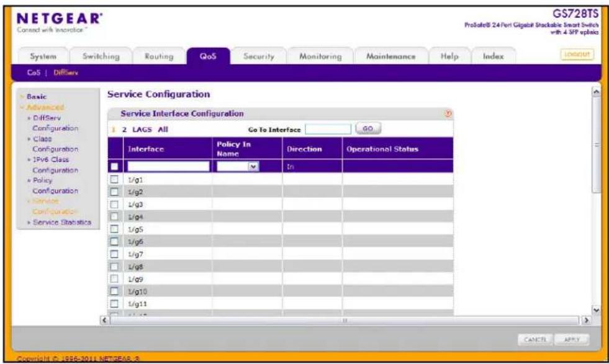Open Service Statistics in sidebar
Viewport: 609px width, 364px height.
[61, 223]
